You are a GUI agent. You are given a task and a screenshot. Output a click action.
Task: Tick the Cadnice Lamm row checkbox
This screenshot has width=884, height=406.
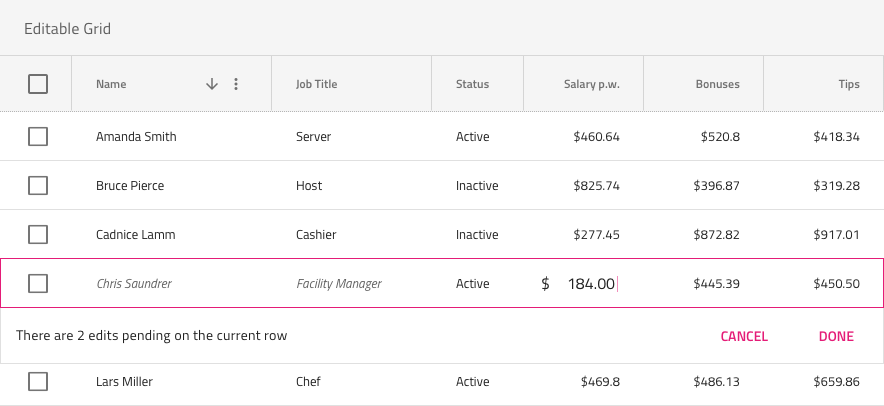click(x=38, y=234)
